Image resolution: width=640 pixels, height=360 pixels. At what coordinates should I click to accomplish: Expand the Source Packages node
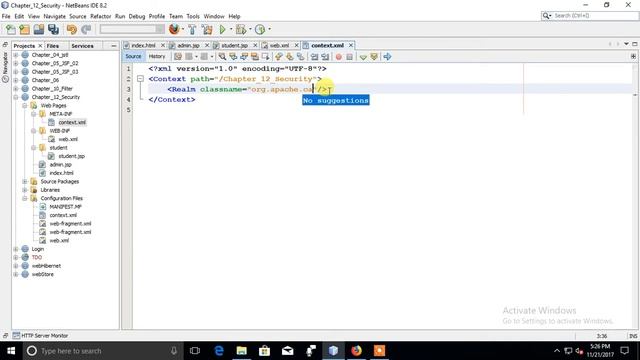point(25,181)
